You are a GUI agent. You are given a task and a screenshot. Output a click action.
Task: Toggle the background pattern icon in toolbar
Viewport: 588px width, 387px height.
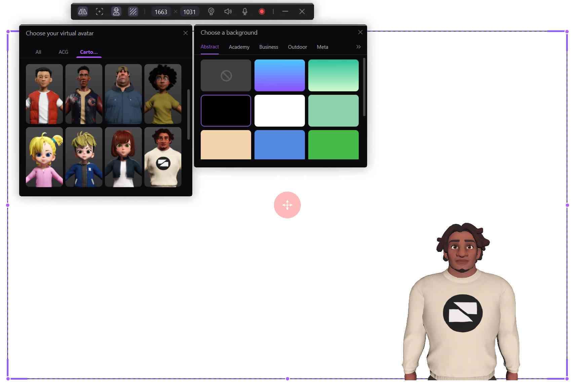click(133, 12)
